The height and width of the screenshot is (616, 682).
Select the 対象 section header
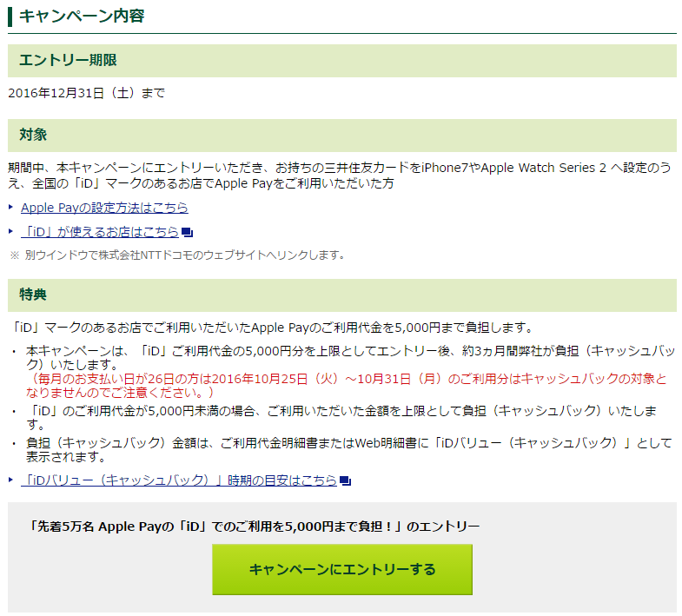pyautogui.click(x=342, y=135)
